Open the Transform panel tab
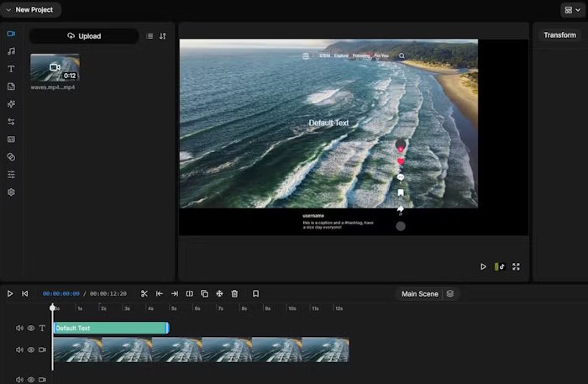 coord(559,35)
